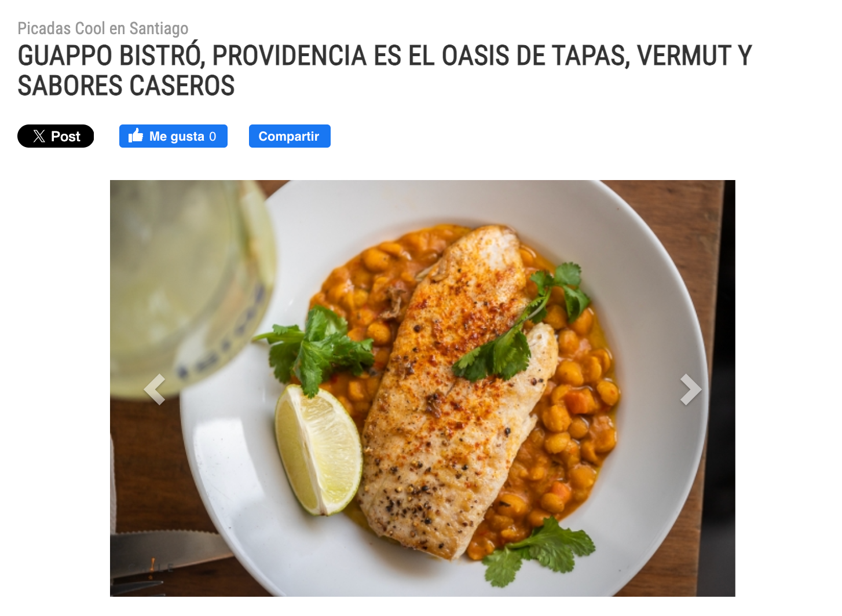842x616 pixels.
Task: Go to previous photo with left chevron
Action: click(155, 389)
